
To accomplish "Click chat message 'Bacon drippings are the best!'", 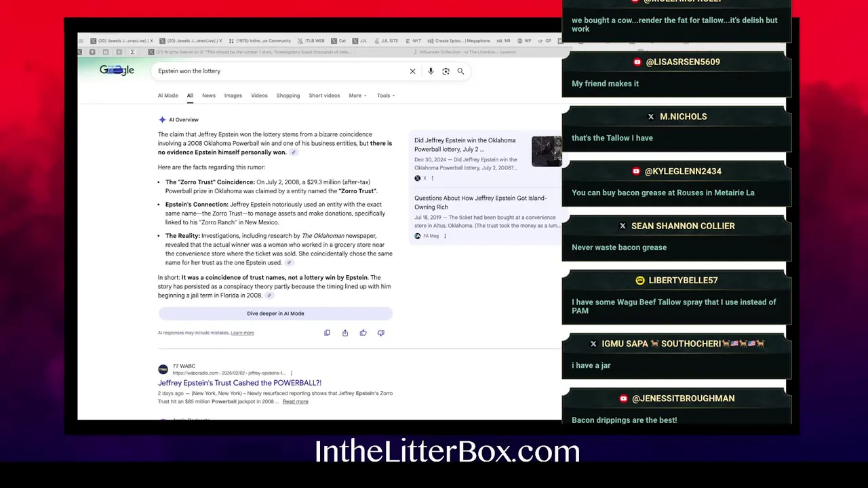I will (625, 420).
